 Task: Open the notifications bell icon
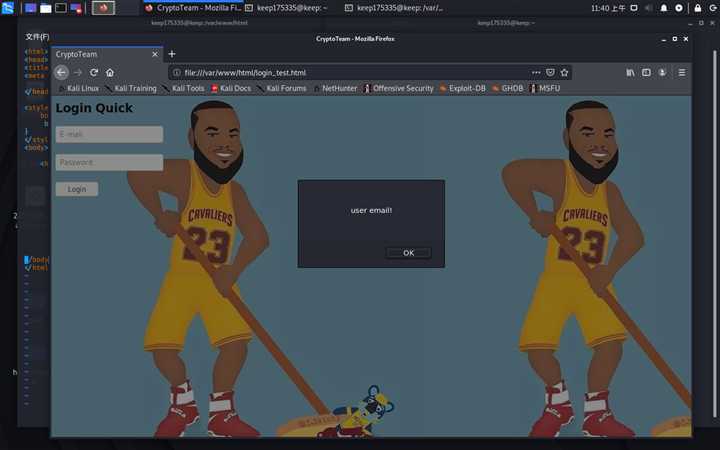coord(664,8)
